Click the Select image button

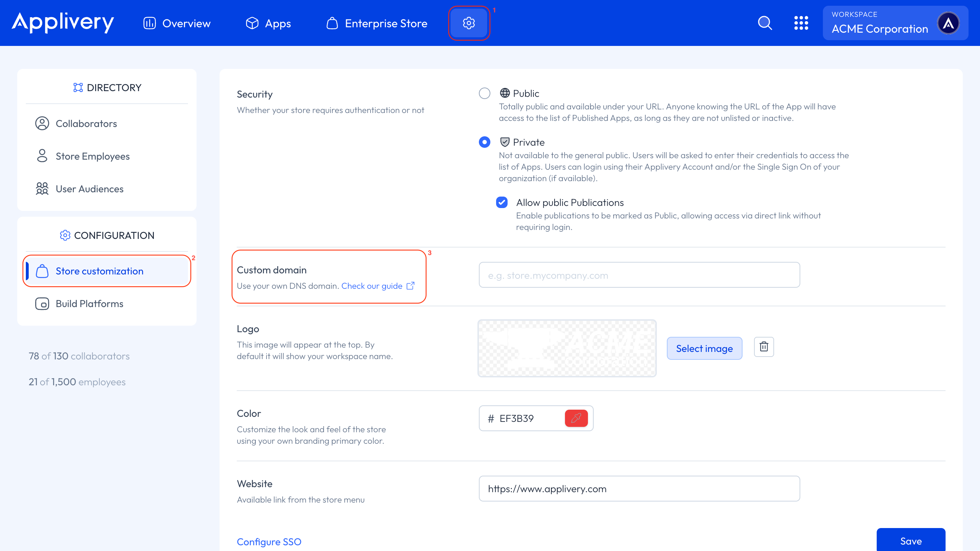pyautogui.click(x=704, y=348)
